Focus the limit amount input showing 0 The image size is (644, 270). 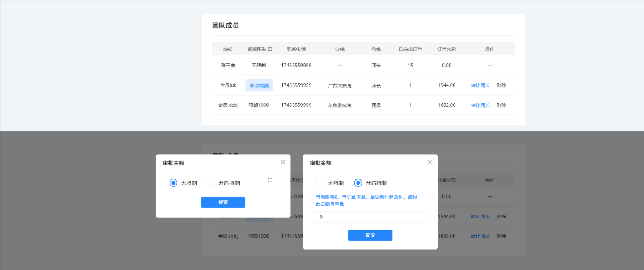pos(370,217)
